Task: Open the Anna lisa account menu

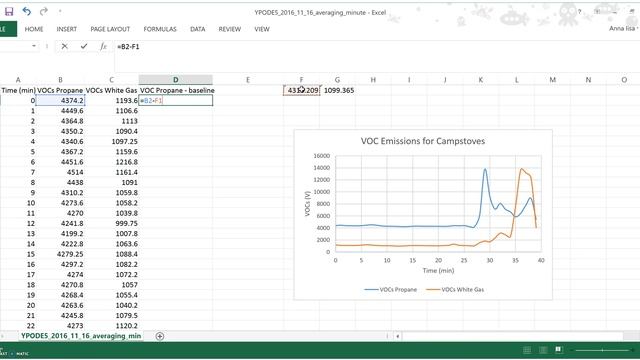Action: tap(623, 28)
